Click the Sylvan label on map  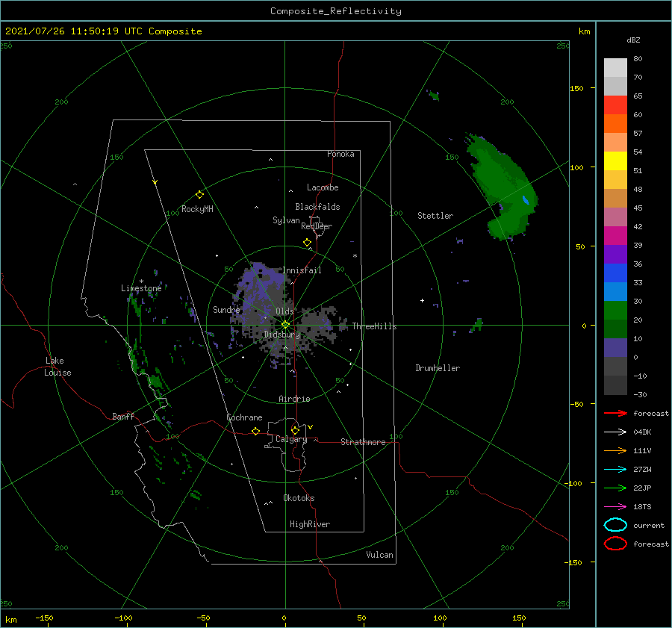pyautogui.click(x=286, y=220)
